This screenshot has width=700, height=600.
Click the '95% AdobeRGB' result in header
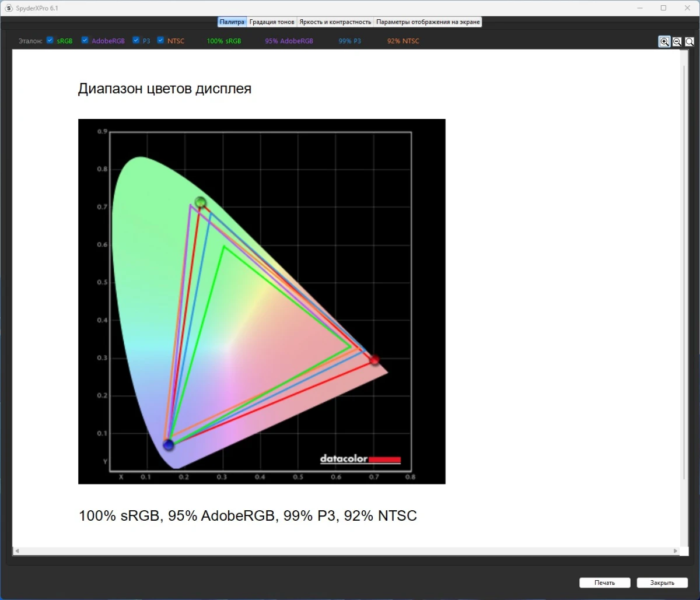point(289,41)
